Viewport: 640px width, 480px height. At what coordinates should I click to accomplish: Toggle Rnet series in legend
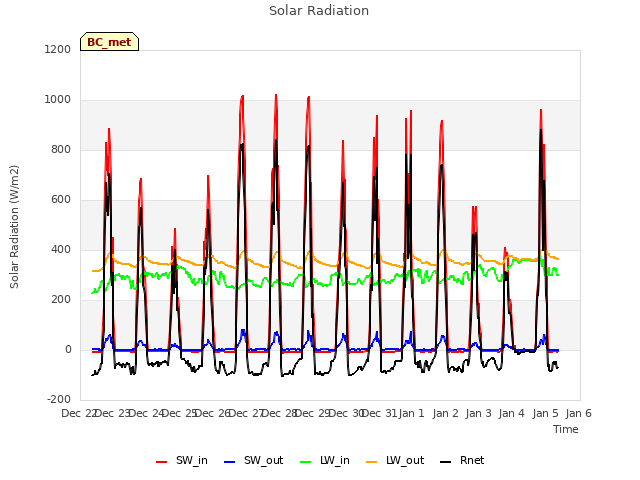(x=462, y=460)
